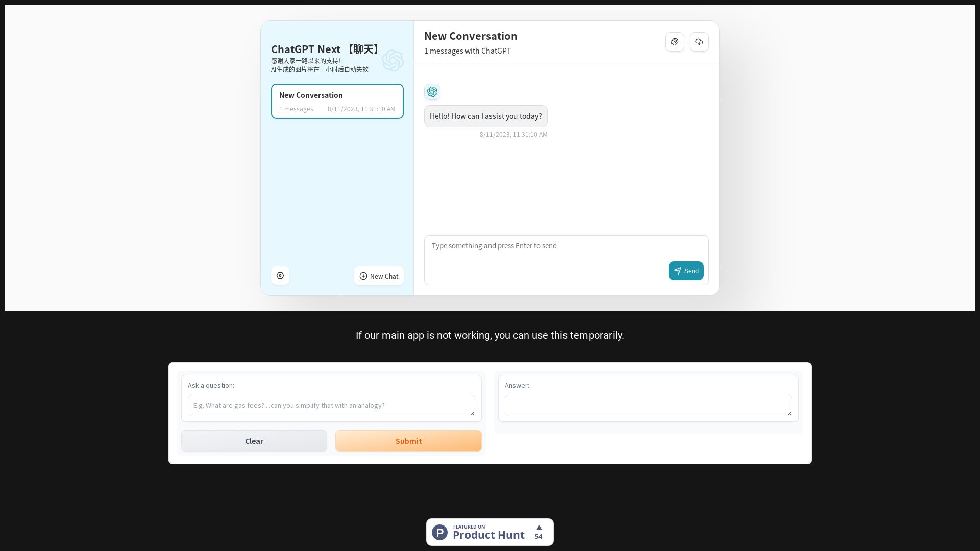Click the cloud download icon to export chat
Viewport: 980px width, 551px height.
pyautogui.click(x=699, y=42)
